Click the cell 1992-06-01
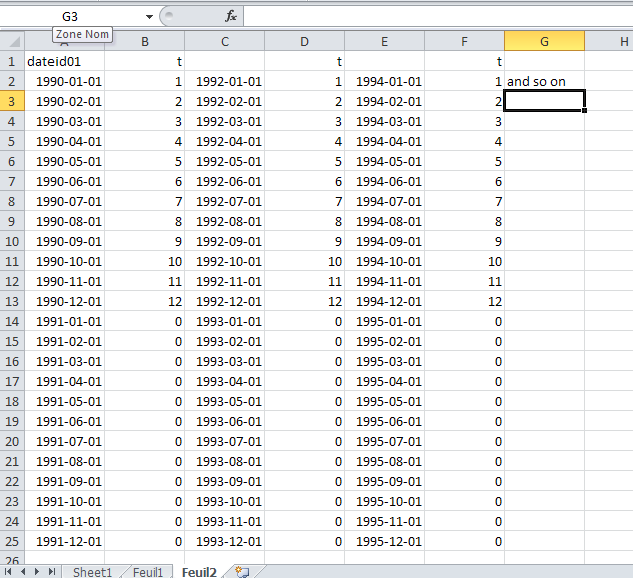633x578 pixels. (224, 181)
